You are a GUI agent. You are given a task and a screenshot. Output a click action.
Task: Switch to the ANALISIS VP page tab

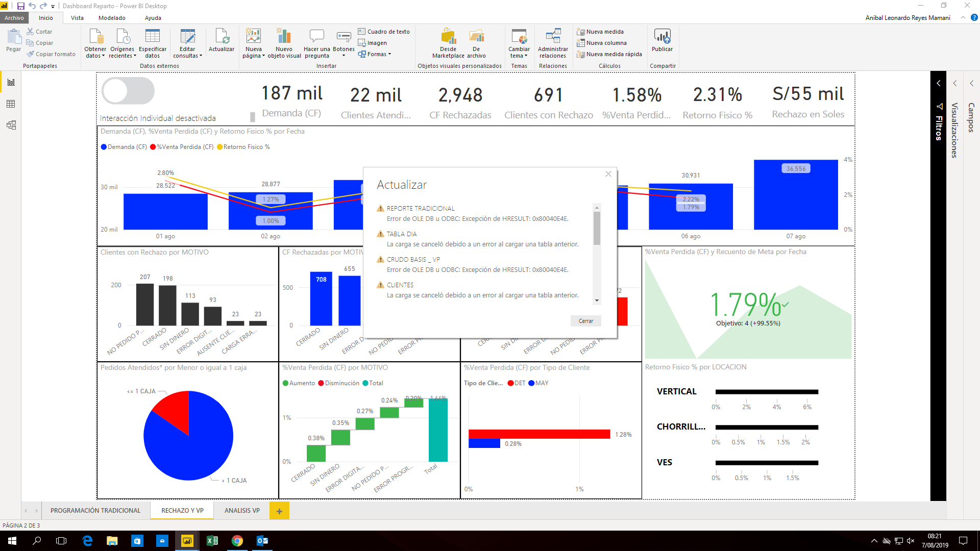pos(242,511)
